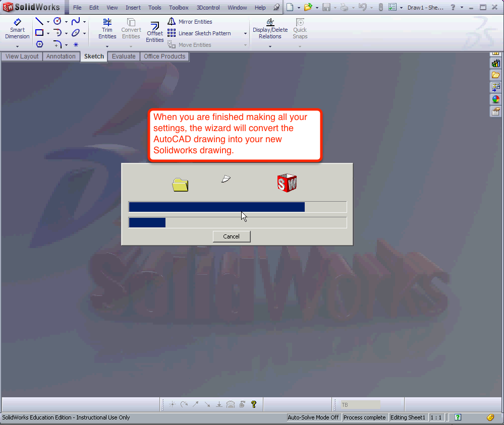504x425 pixels.
Task: Toggle the sketch status help question mark icon
Action: 254,404
